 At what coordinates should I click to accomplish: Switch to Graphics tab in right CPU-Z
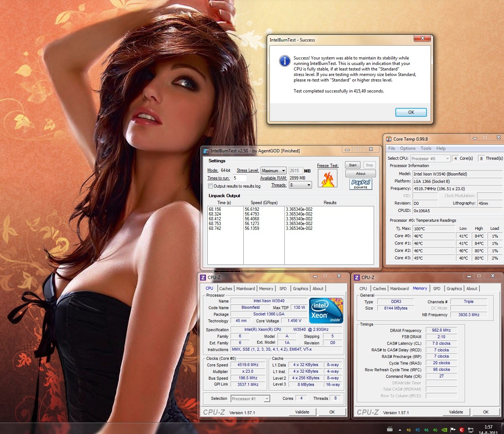click(x=454, y=289)
